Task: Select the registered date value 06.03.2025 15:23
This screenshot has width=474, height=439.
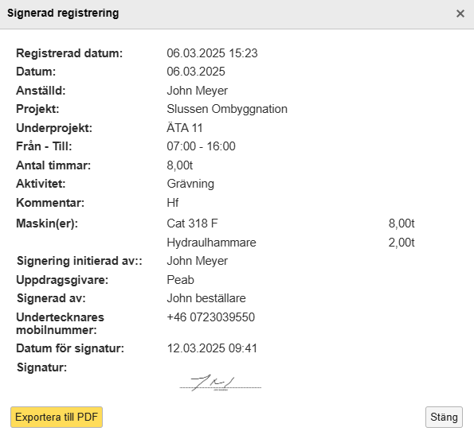Action: point(212,53)
